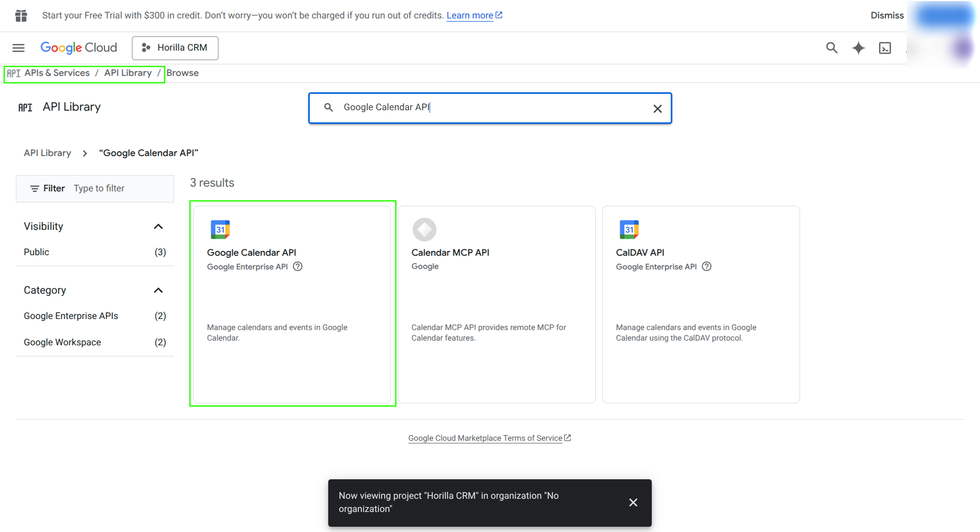
Task: Open the Calendar MCP API card
Action: pos(497,304)
